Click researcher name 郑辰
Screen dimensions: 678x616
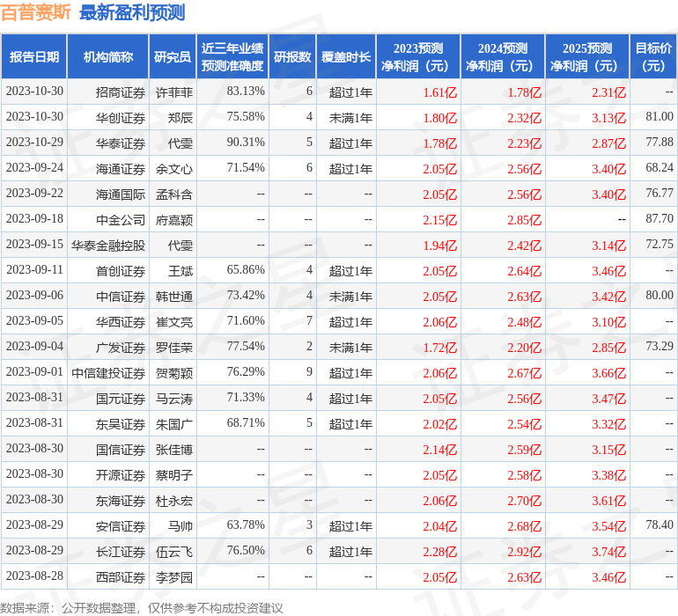tap(181, 118)
